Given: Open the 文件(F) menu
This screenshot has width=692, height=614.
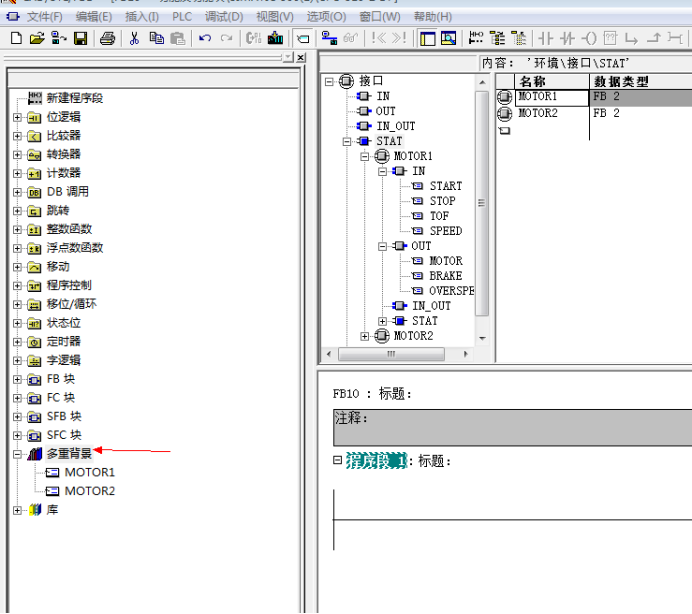Looking at the screenshot, I should tap(44, 17).
